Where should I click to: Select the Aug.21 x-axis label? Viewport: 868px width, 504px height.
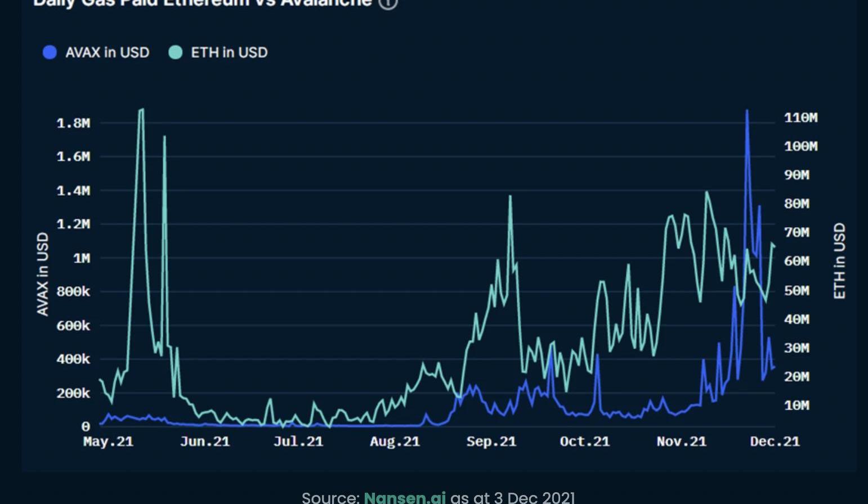(x=395, y=442)
